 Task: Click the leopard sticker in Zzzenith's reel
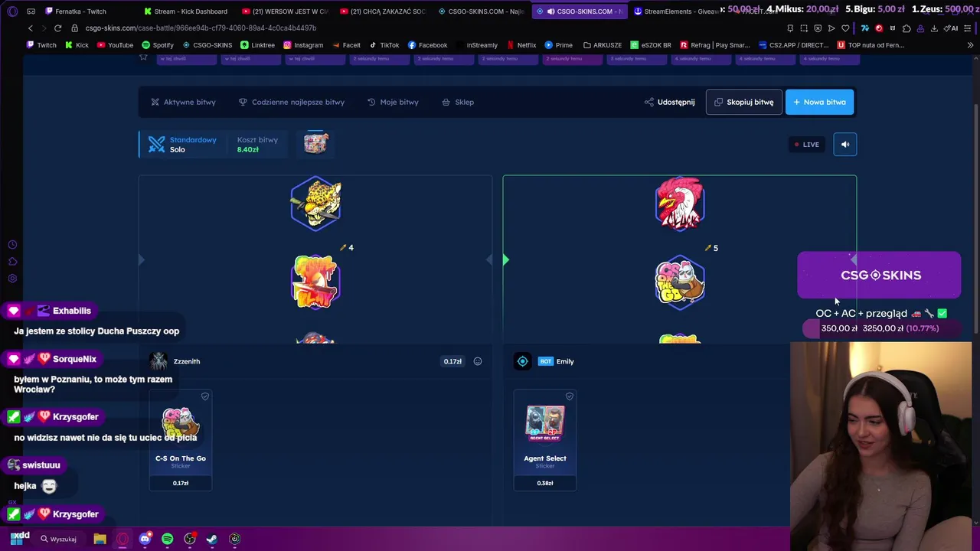click(x=315, y=204)
